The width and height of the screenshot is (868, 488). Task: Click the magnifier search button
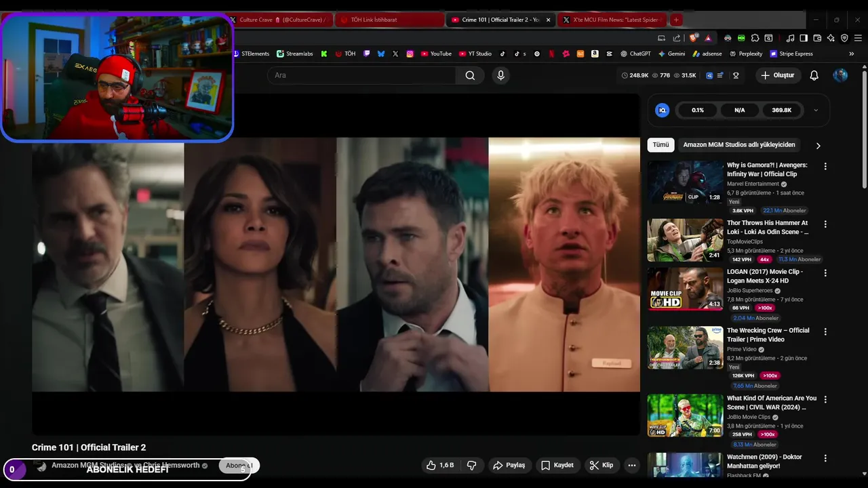[x=470, y=75]
